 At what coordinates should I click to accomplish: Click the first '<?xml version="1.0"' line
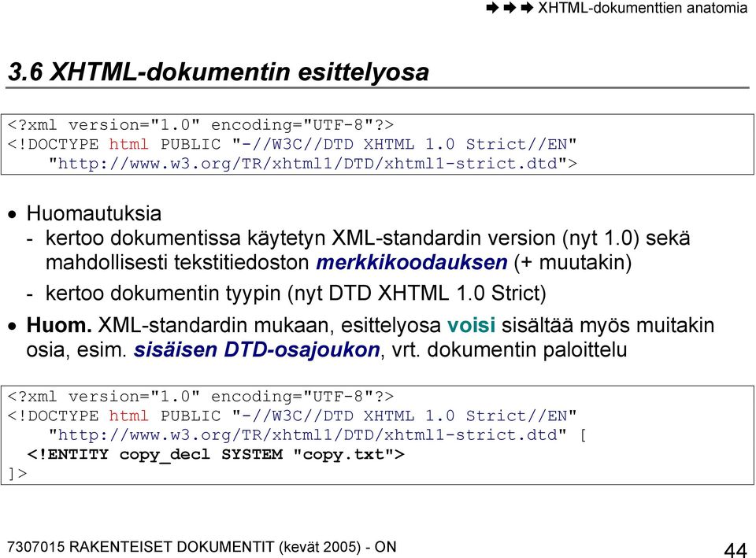pyautogui.click(x=201, y=125)
